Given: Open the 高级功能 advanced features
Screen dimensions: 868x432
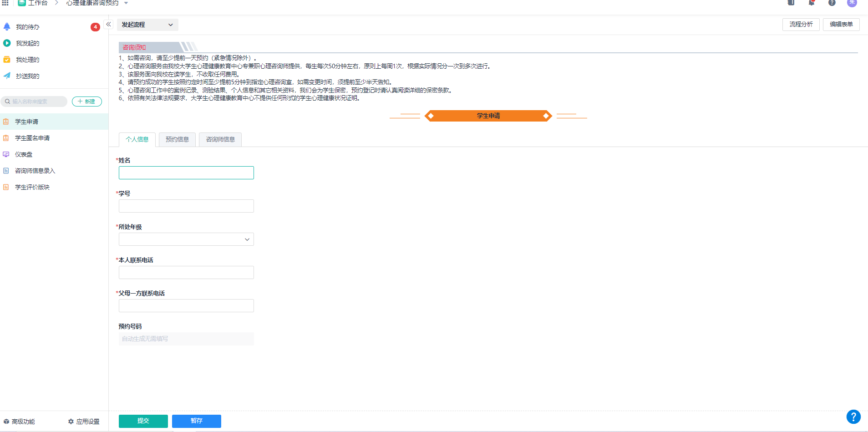Looking at the screenshot, I should coord(19,422).
